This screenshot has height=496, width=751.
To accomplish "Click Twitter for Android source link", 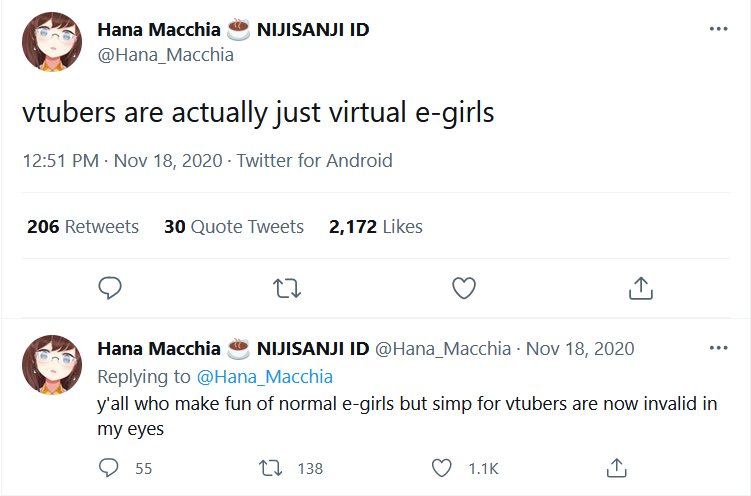I will coord(315,160).
